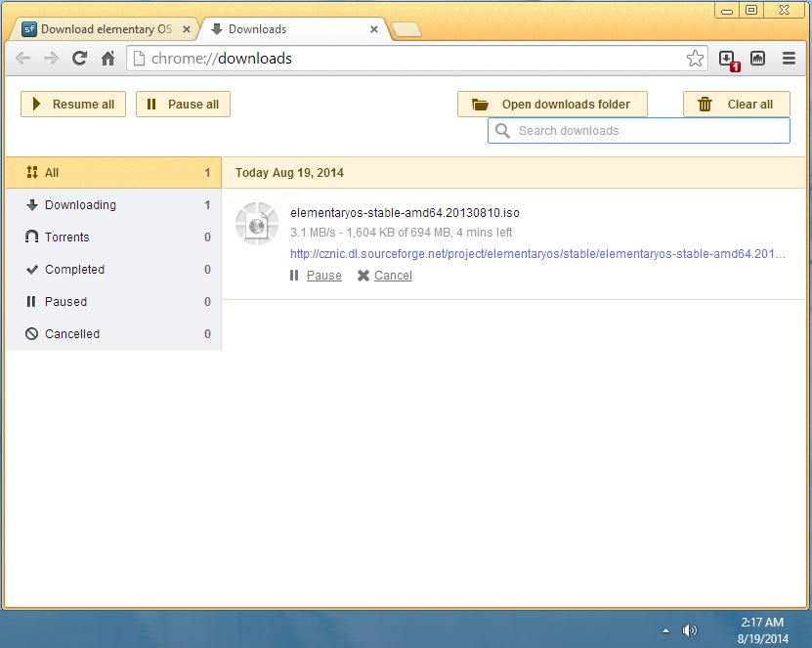Click the 'Today Aug 19, 2014' date header
Image resolution: width=812 pixels, height=648 pixels.
click(289, 172)
